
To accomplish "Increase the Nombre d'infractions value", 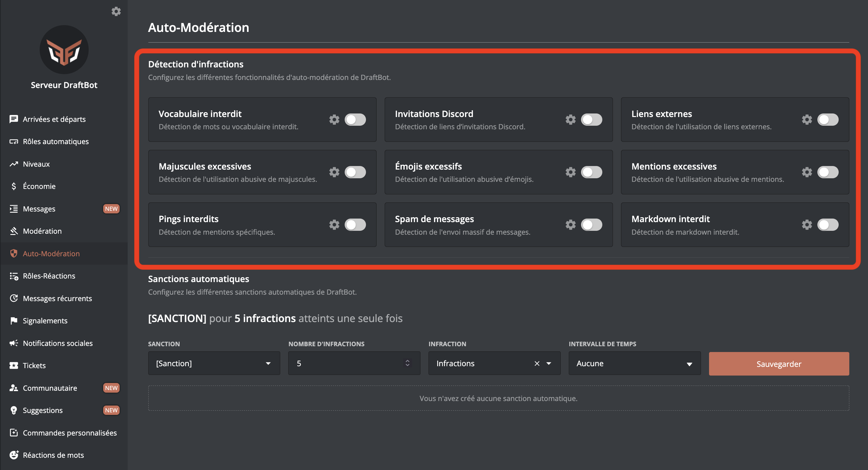I will coord(407,361).
